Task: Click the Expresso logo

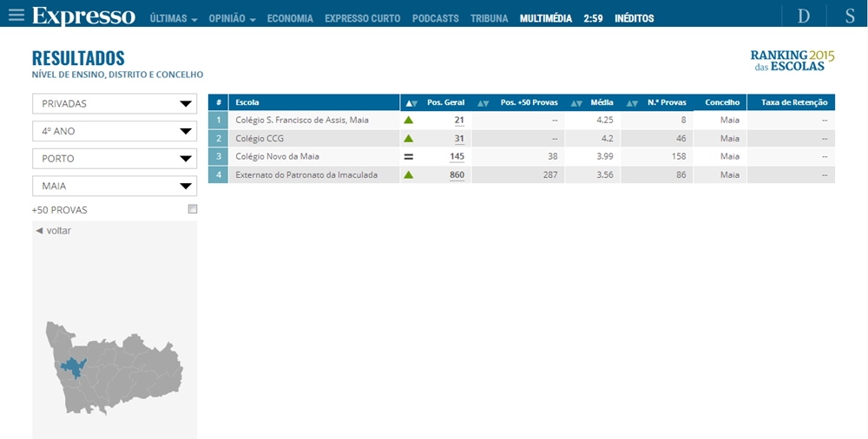Action: pos(83,16)
